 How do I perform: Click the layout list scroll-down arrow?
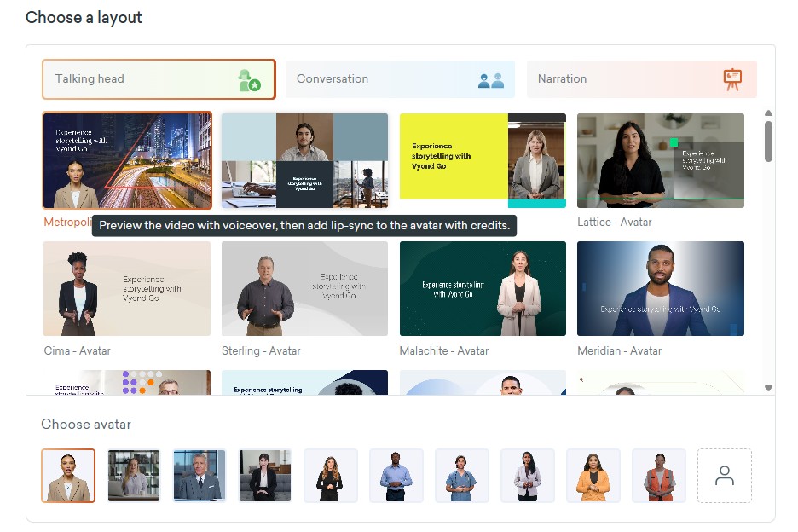click(768, 388)
